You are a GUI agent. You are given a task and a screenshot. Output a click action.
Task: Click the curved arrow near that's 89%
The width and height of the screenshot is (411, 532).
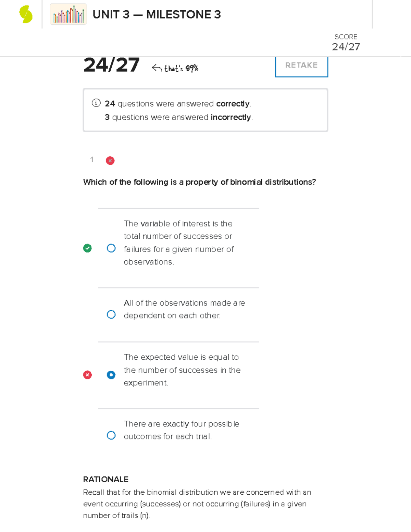click(156, 68)
